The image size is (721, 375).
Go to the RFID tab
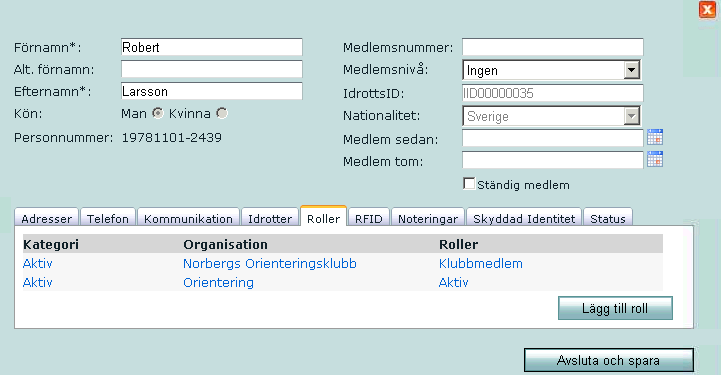click(369, 218)
